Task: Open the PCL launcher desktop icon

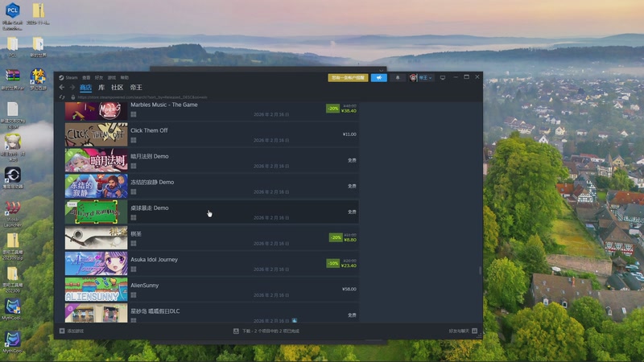Action: 12,15
